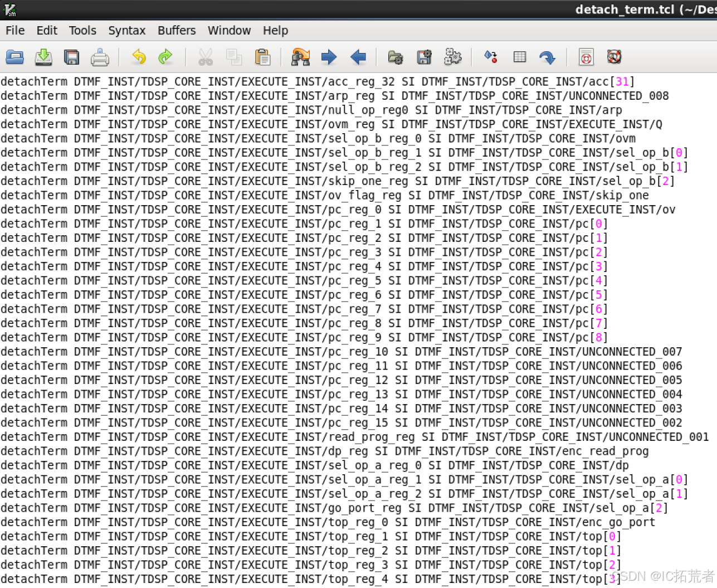Click the top_reg_4 text

(x=358, y=579)
